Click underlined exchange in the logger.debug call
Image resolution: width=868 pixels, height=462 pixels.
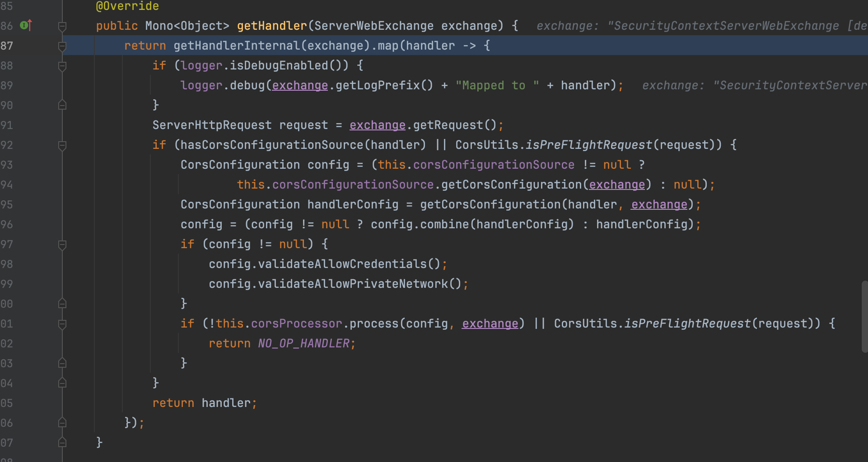[300, 85]
